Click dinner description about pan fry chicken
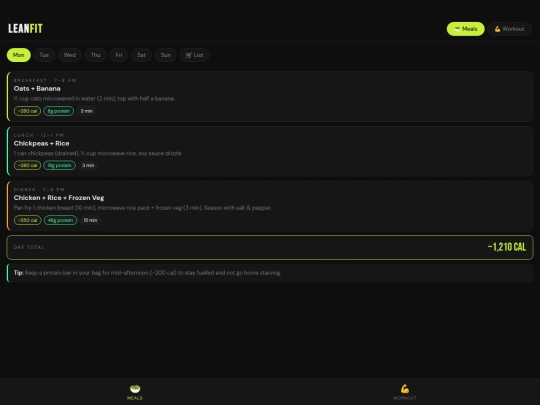The image size is (540, 405). (143, 208)
